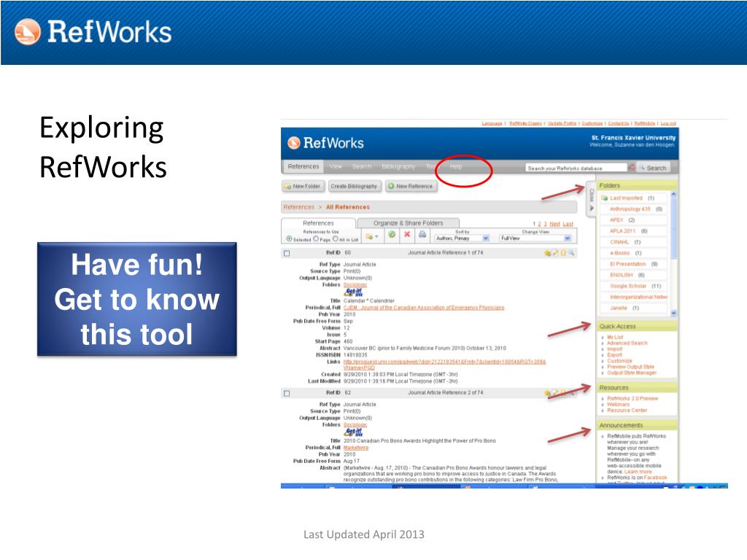
Task: Click the Get it! icon for reference 62
Action: [354, 432]
